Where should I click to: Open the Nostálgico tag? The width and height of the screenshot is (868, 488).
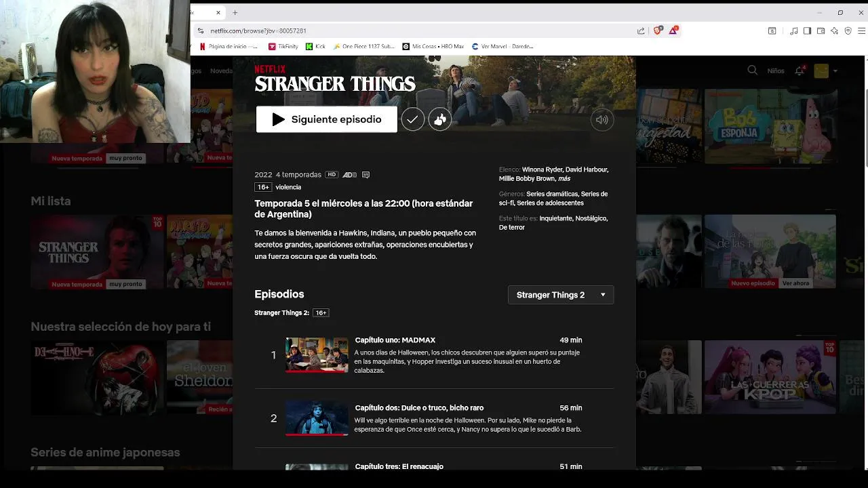[591, 218]
